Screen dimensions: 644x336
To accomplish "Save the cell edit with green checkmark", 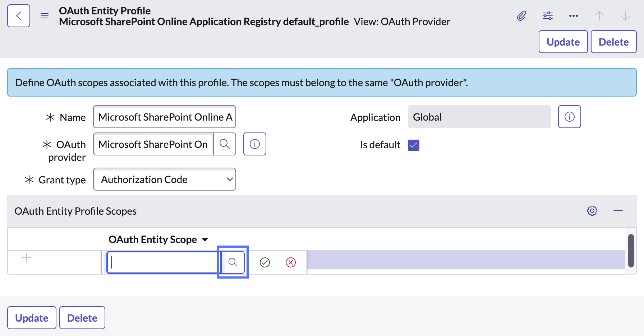I will click(265, 262).
